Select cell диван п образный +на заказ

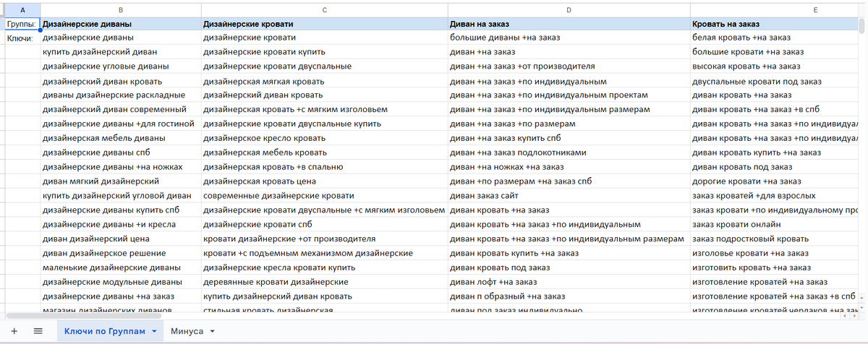click(569, 296)
